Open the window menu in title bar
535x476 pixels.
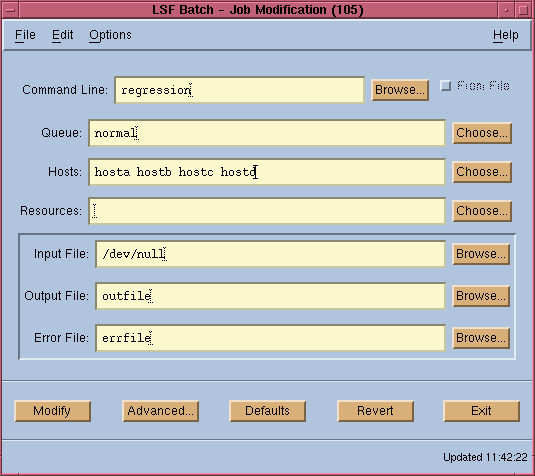coord(11,10)
